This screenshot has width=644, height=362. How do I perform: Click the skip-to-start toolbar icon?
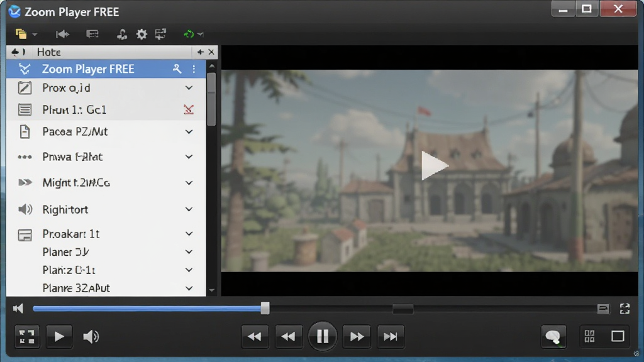pyautogui.click(x=62, y=34)
